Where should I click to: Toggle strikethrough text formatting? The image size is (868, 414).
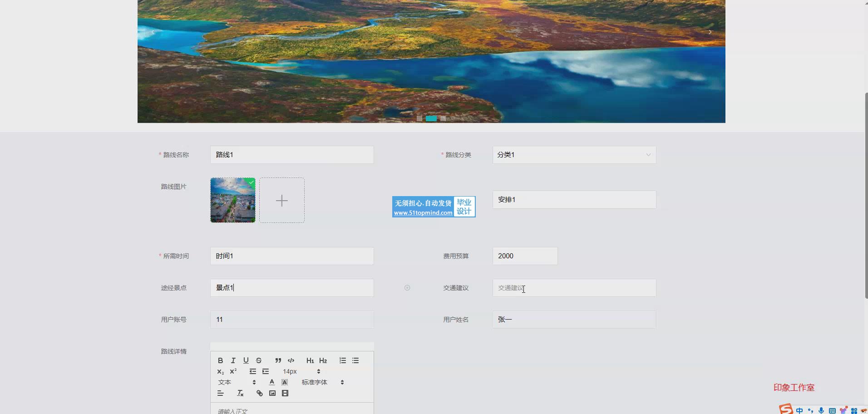[259, 360]
